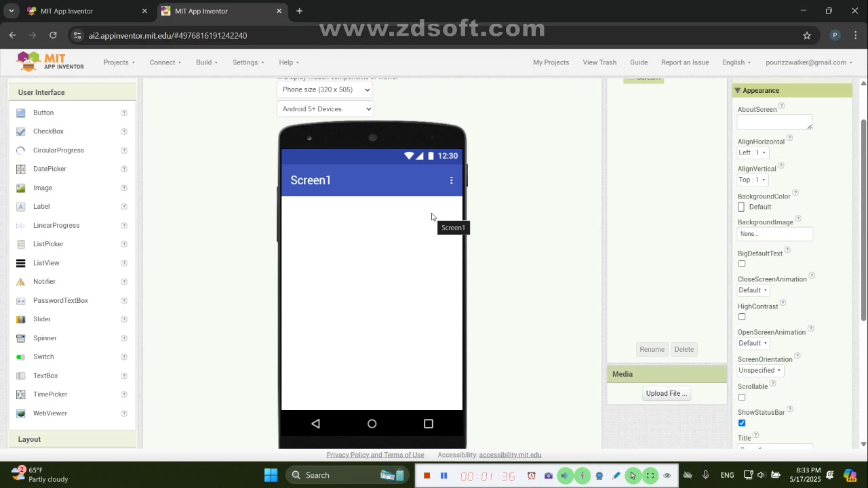Viewport: 868px width, 488px height.
Task: Show help for the Notifier component
Action: click(124, 282)
